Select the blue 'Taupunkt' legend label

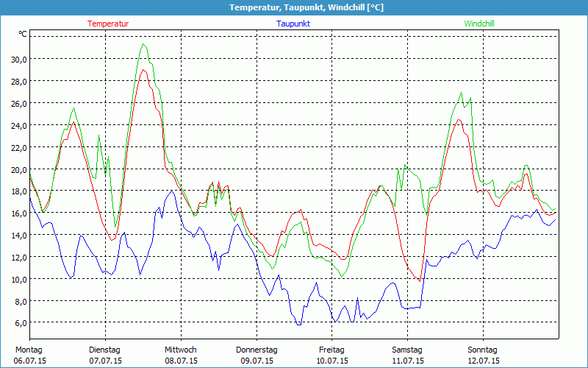[293, 24]
